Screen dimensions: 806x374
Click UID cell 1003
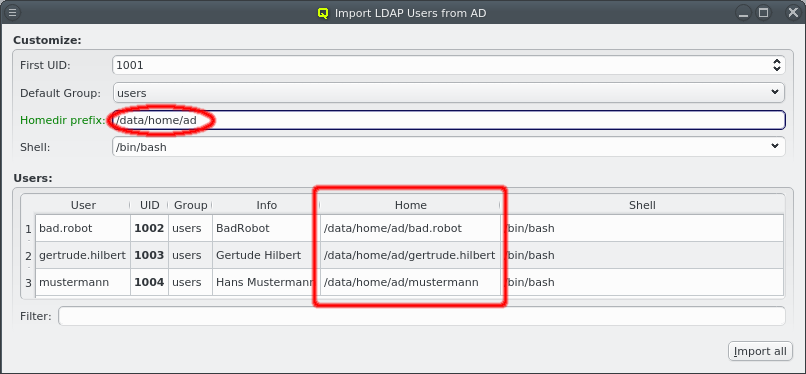(x=150, y=255)
